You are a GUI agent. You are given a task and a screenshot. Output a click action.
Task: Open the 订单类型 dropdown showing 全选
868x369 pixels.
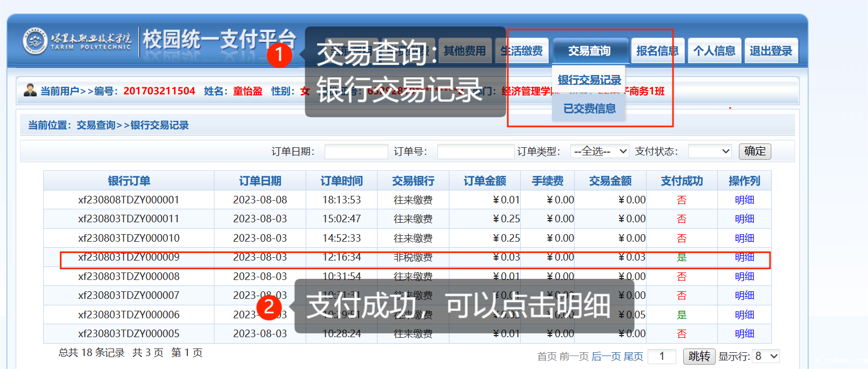(600, 151)
